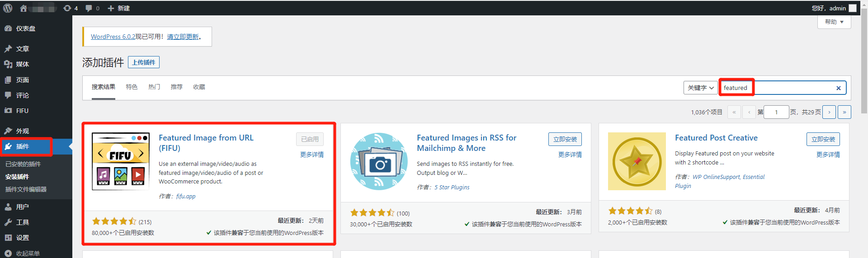Image resolution: width=868 pixels, height=258 pixels.
Task: Select the 收藏 favorites tab
Action: (x=199, y=87)
